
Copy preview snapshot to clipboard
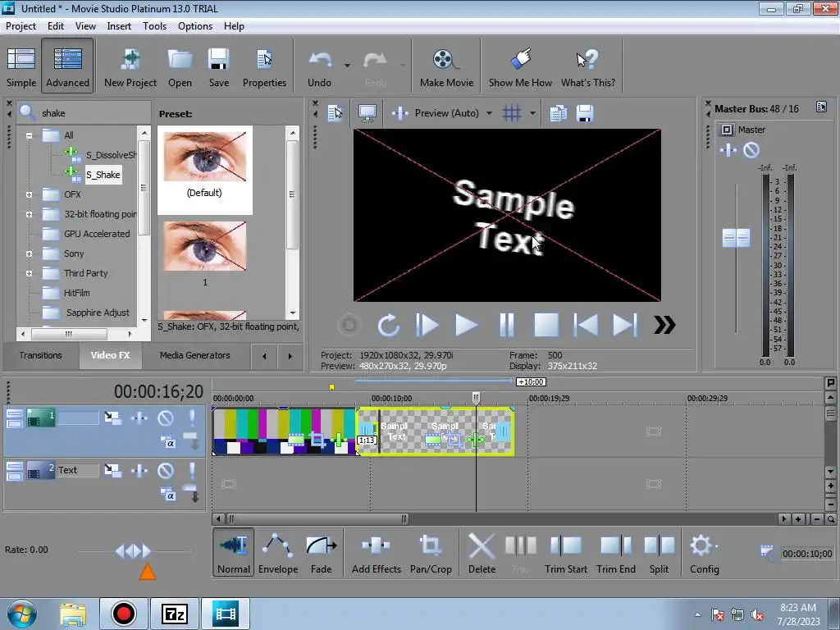pos(558,113)
